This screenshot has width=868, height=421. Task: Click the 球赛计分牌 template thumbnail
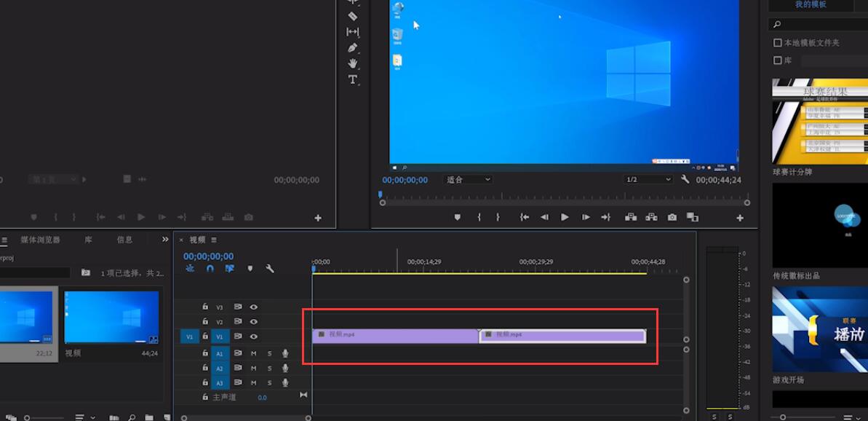pyautogui.click(x=820, y=122)
